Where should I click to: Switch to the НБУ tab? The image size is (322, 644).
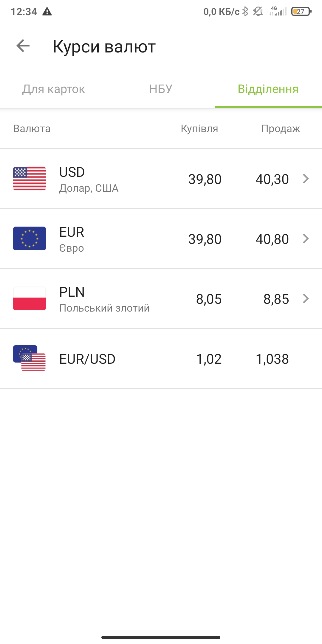point(161,89)
